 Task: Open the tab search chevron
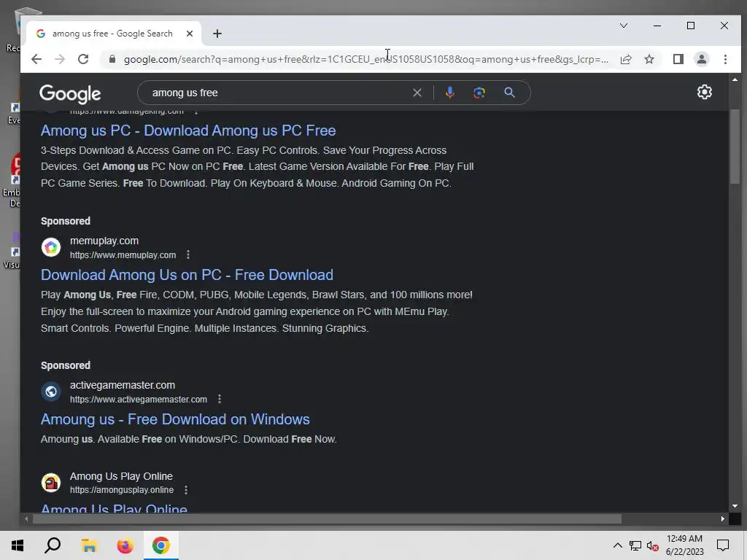click(x=623, y=26)
